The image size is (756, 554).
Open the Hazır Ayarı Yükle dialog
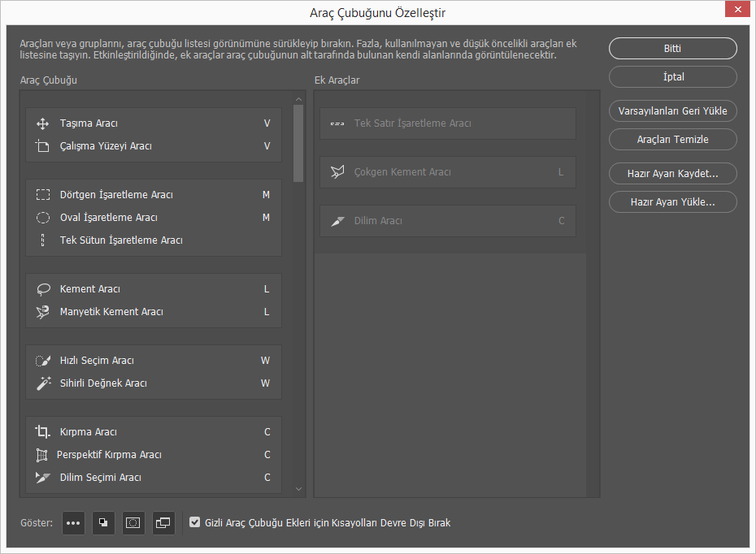click(672, 201)
